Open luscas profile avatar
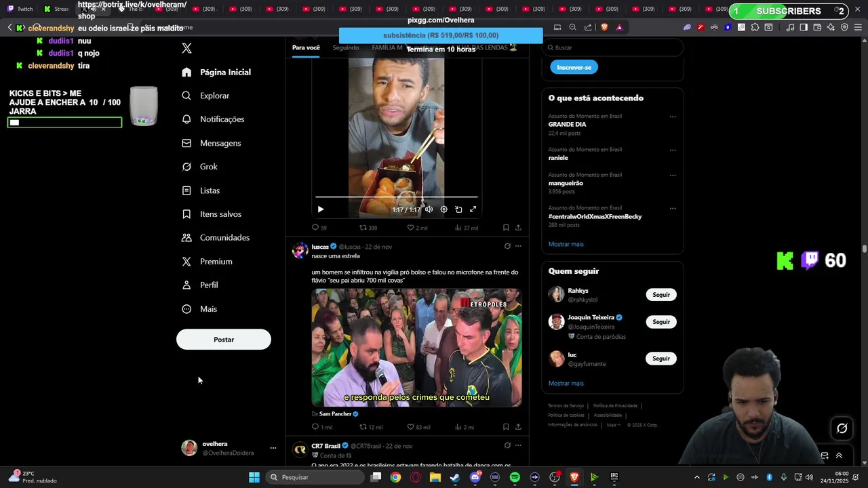868x488 pixels. [300, 251]
